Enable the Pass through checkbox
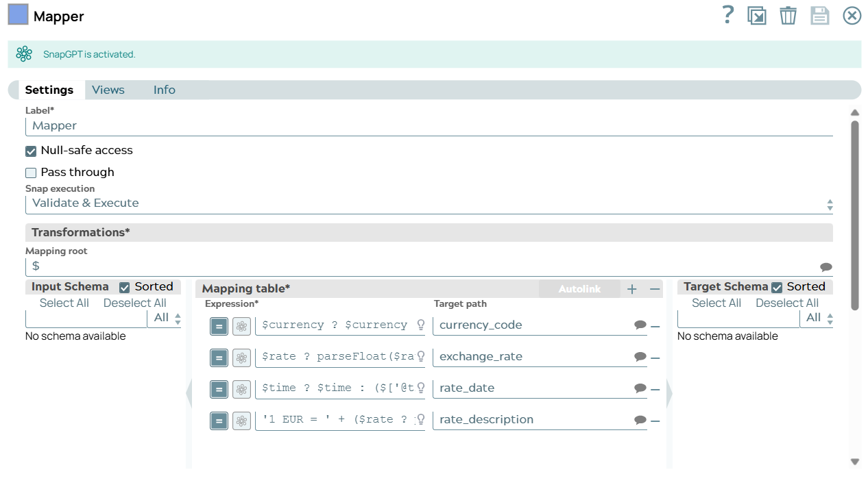The width and height of the screenshot is (868, 487). coord(31,173)
